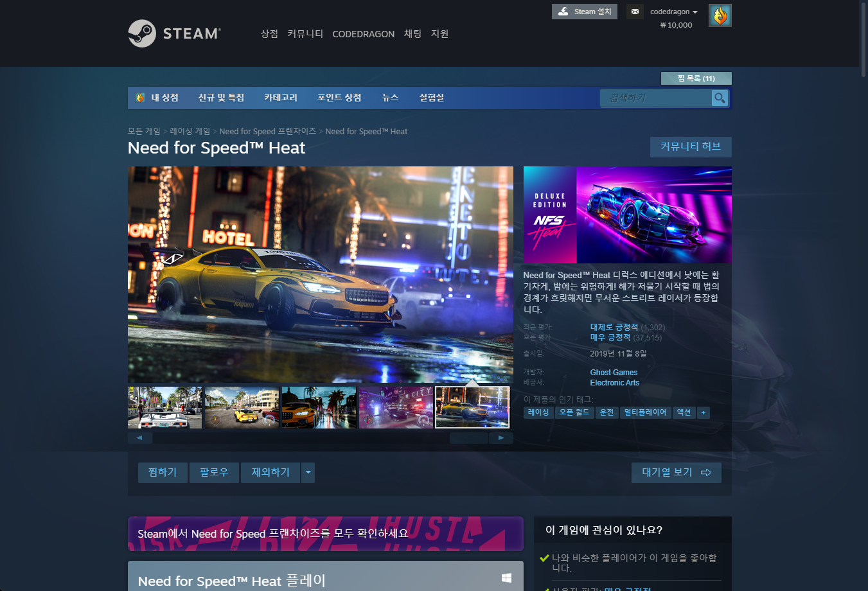
Task: Open the 실험실 tab
Action: coord(432,98)
